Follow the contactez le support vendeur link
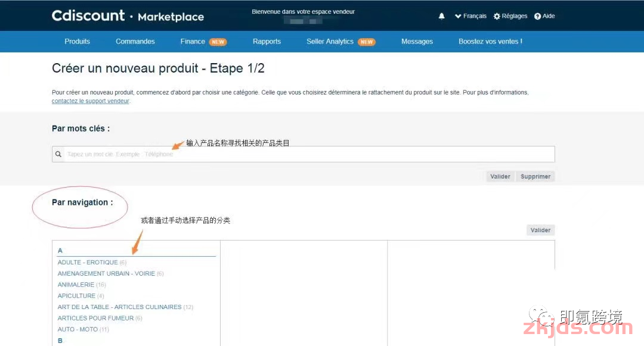The width and height of the screenshot is (644, 346). [91, 101]
